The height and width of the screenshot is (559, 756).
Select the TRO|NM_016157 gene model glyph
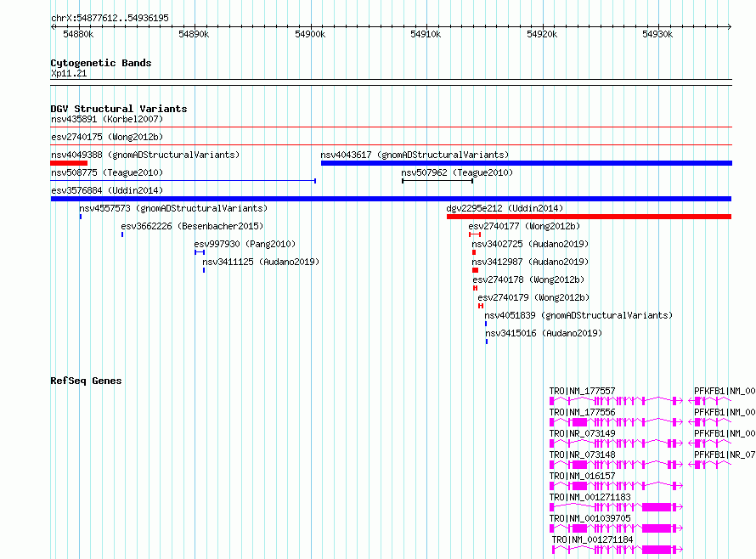click(x=616, y=486)
